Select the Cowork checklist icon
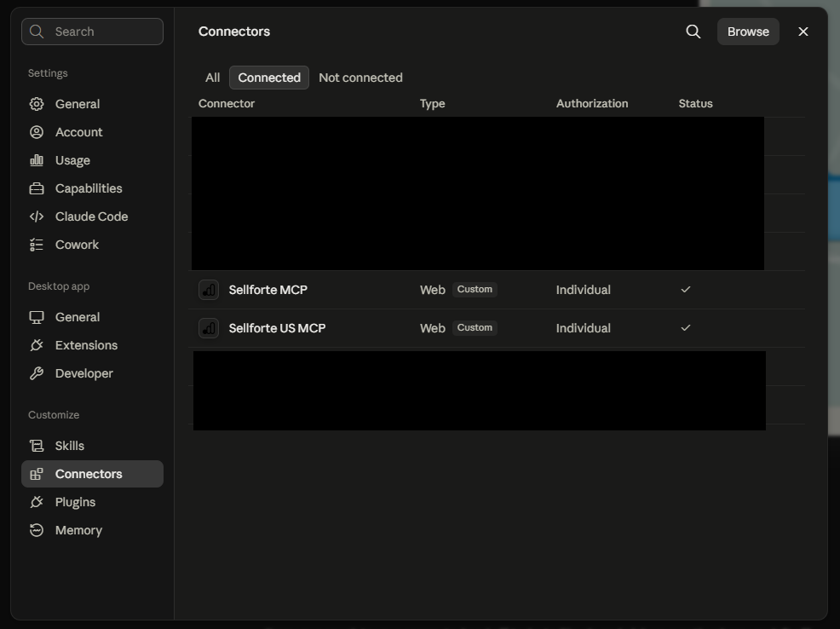 (x=37, y=245)
